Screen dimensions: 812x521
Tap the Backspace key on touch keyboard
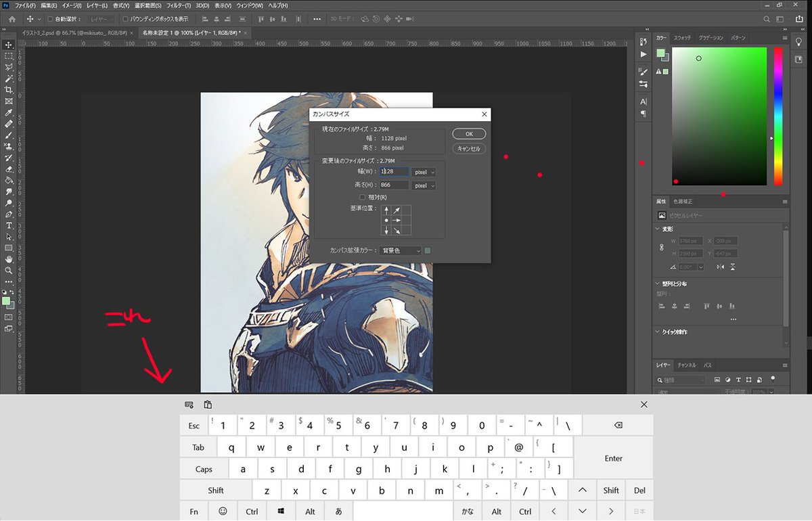(x=618, y=426)
